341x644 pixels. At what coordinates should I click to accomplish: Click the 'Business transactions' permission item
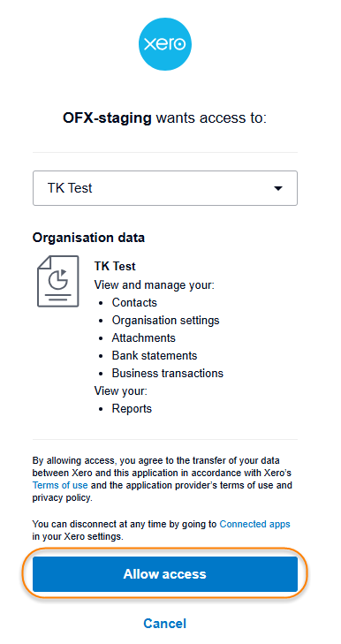click(x=168, y=374)
